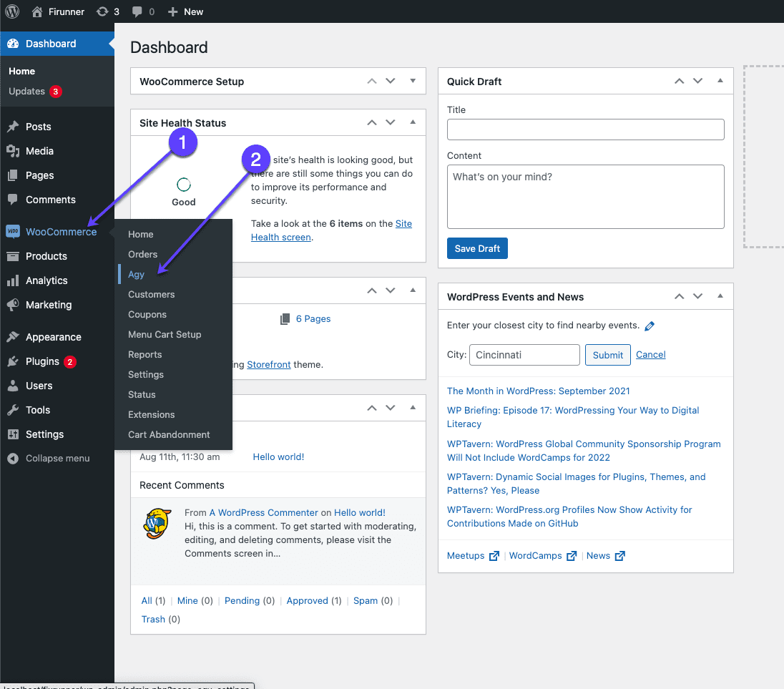Click the Content text area
This screenshot has height=689, width=784.
pos(586,197)
